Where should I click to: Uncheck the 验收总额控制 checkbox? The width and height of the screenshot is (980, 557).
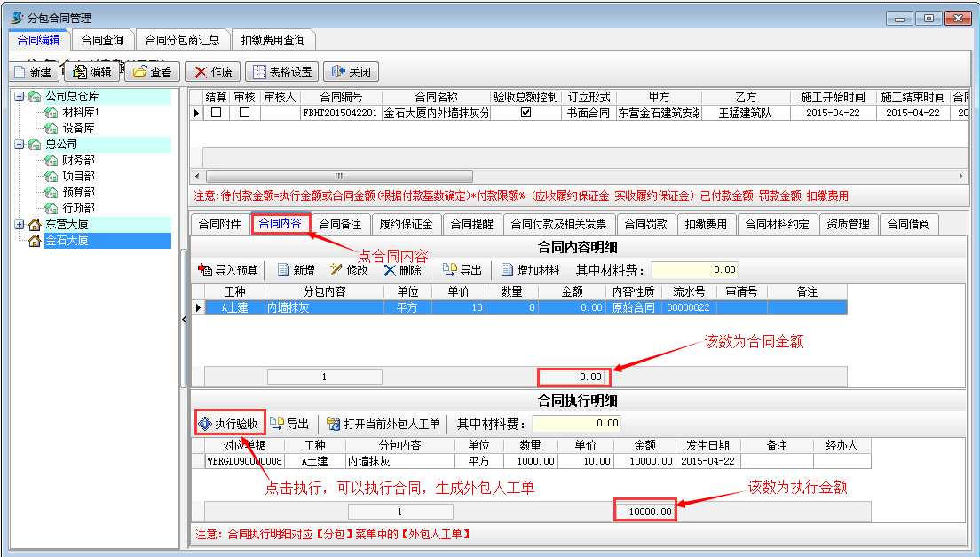526,113
